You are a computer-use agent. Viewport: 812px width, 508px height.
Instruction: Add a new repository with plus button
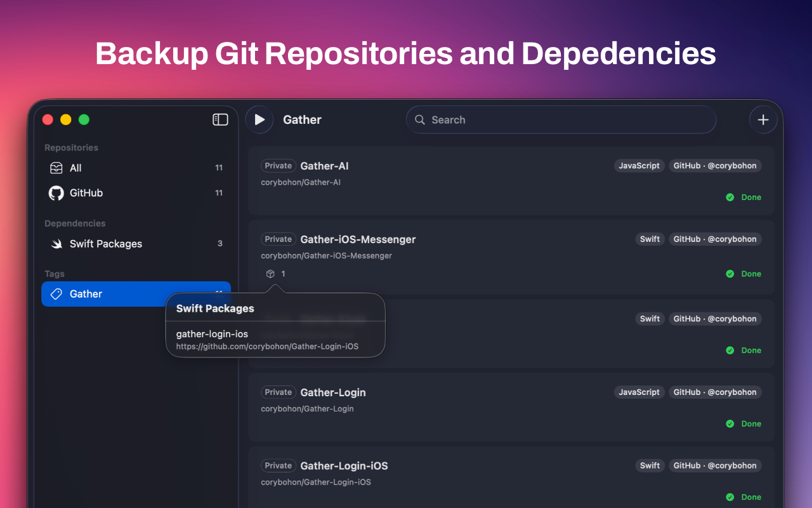coord(763,119)
